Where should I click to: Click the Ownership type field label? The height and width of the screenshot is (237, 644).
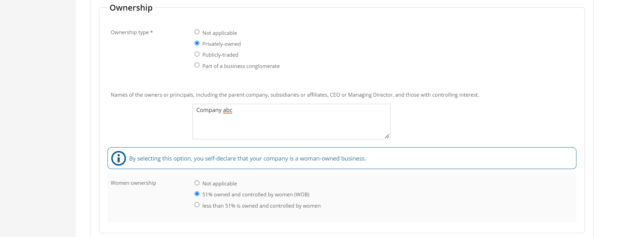[132, 32]
